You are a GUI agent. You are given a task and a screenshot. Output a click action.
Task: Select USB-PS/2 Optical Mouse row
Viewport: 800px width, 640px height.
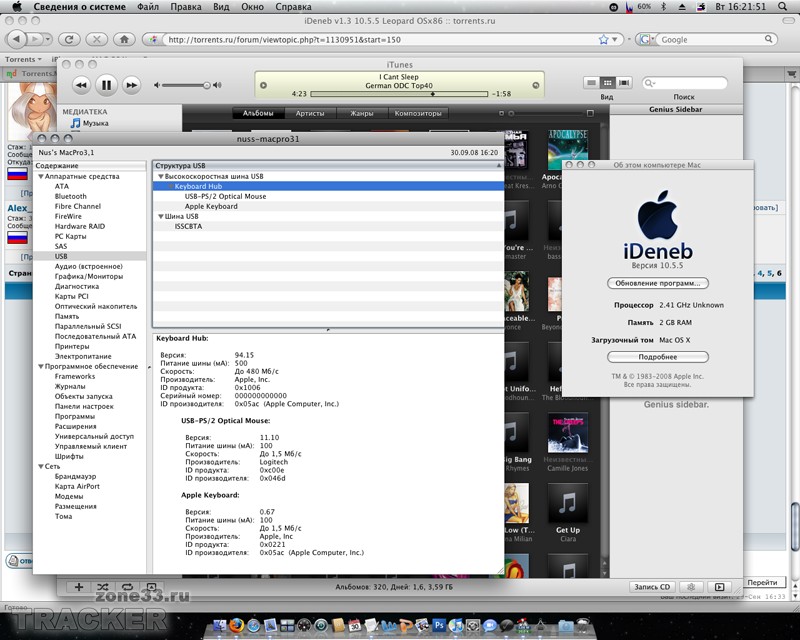(x=329, y=196)
